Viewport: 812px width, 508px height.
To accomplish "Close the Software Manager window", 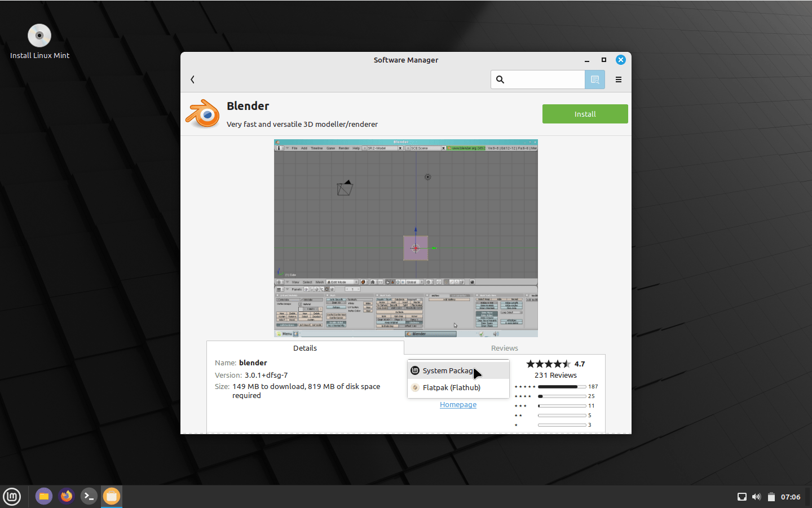I will pyautogui.click(x=621, y=60).
